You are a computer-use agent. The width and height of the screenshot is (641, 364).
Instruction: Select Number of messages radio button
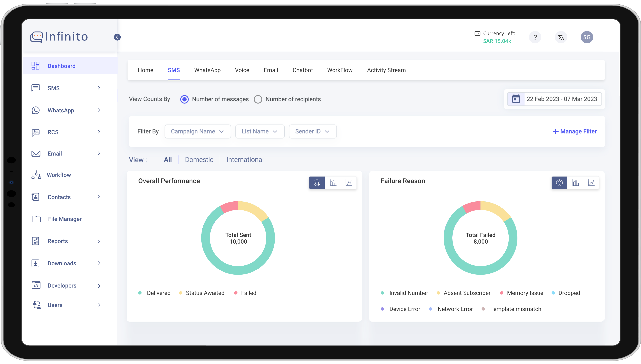pyautogui.click(x=185, y=99)
